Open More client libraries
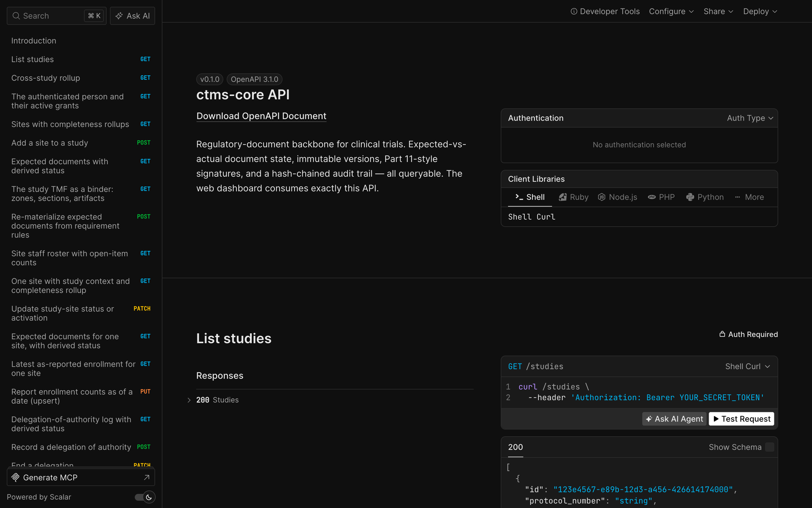This screenshot has width=812, height=508. pyautogui.click(x=749, y=197)
